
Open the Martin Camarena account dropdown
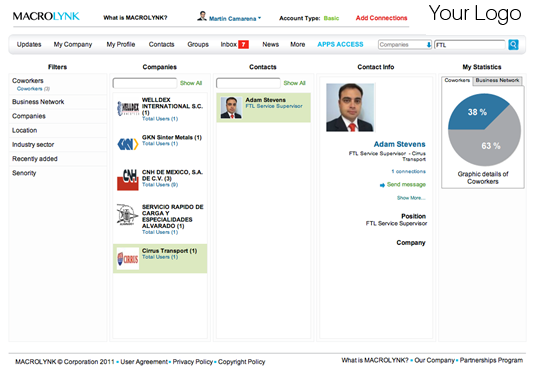[235, 18]
